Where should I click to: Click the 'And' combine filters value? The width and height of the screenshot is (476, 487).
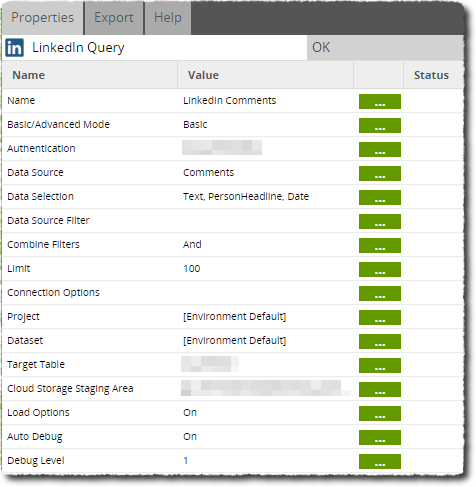pos(192,244)
